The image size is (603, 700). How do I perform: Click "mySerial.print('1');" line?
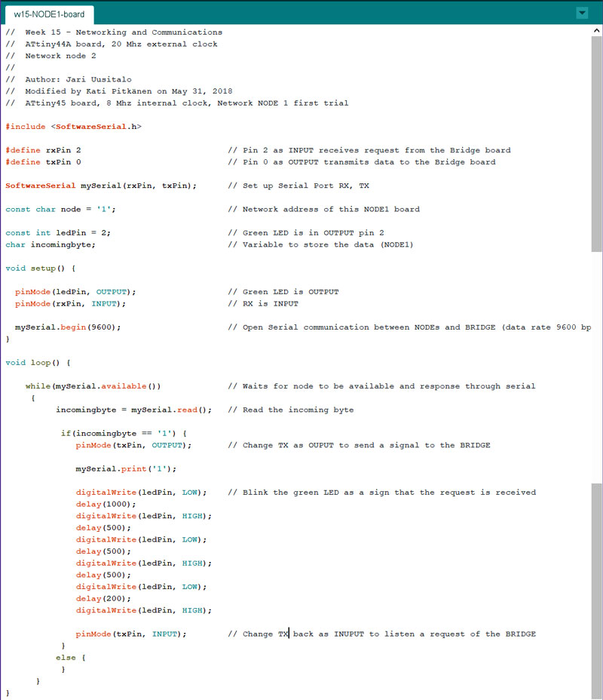pyautogui.click(x=126, y=468)
